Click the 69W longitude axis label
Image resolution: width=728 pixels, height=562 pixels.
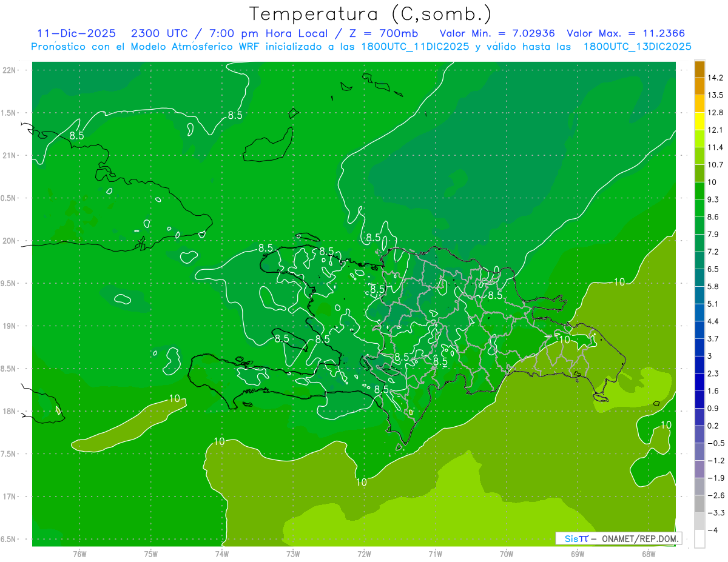click(578, 554)
